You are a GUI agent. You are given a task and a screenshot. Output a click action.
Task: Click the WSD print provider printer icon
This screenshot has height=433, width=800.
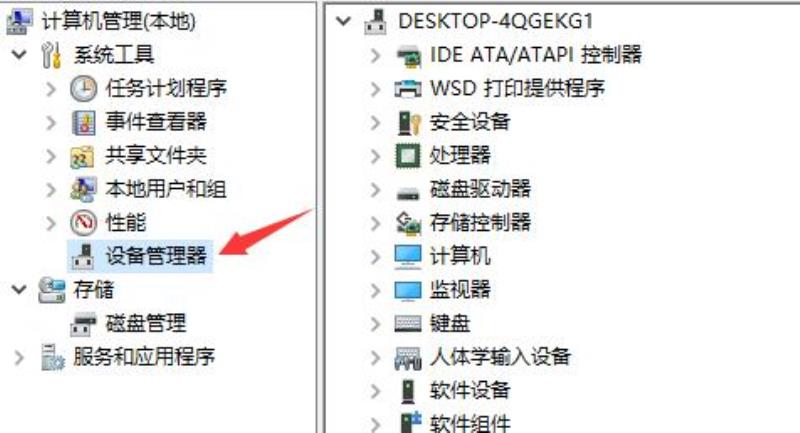click(x=408, y=89)
